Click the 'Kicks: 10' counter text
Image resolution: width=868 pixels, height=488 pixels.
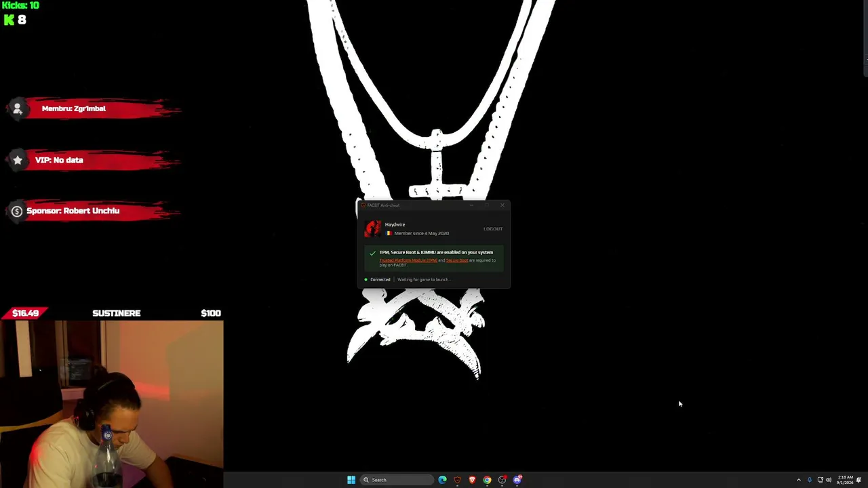[x=20, y=5]
